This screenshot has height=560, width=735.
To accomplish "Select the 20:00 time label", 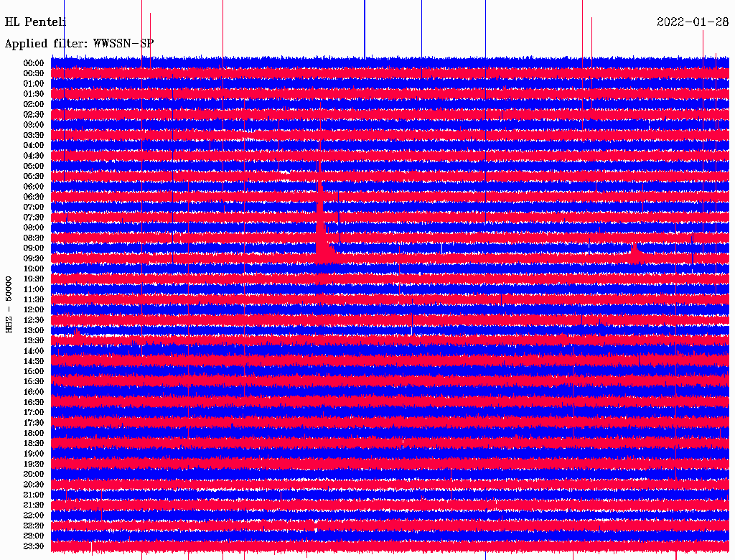I will click(x=34, y=474).
